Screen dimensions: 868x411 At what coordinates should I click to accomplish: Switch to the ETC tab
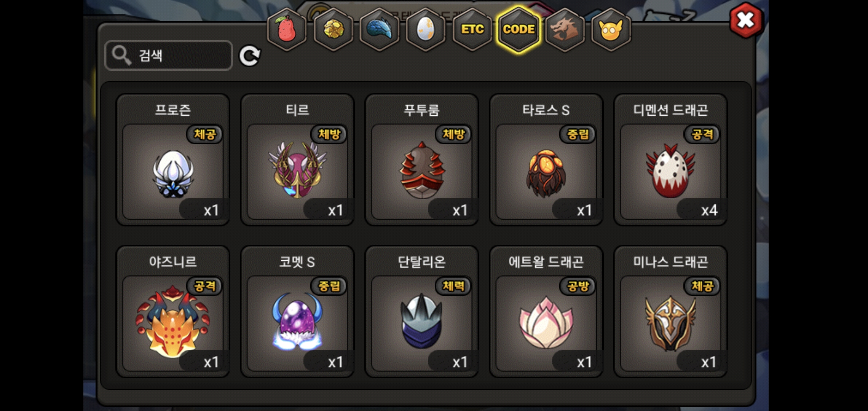tap(472, 29)
